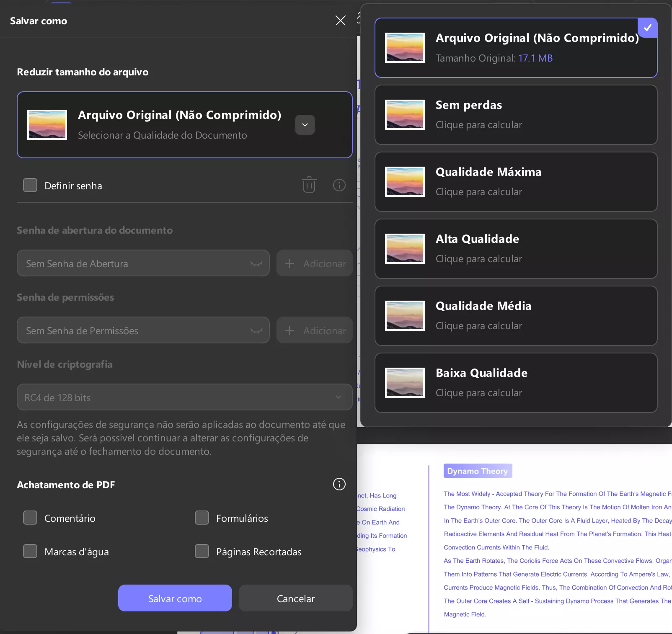The image size is (672, 634).
Task: Click 'Clique para calcular' under Qualidade Média
Action: click(x=479, y=326)
